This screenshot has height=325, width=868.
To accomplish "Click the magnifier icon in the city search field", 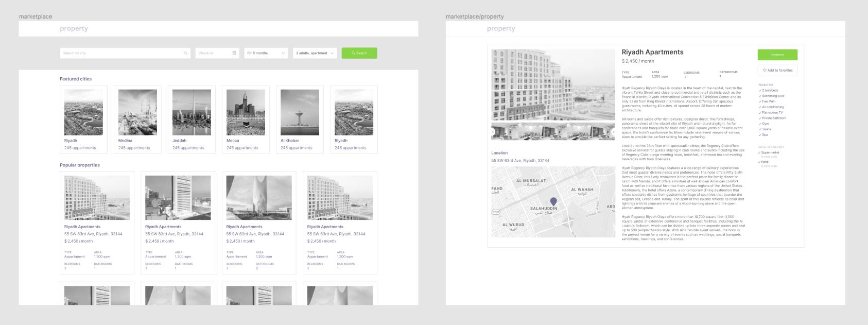I will point(186,53).
